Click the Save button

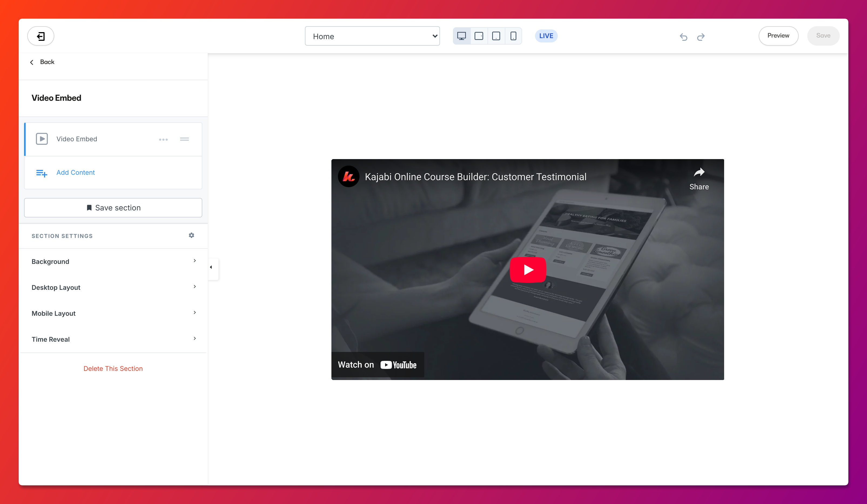823,36
